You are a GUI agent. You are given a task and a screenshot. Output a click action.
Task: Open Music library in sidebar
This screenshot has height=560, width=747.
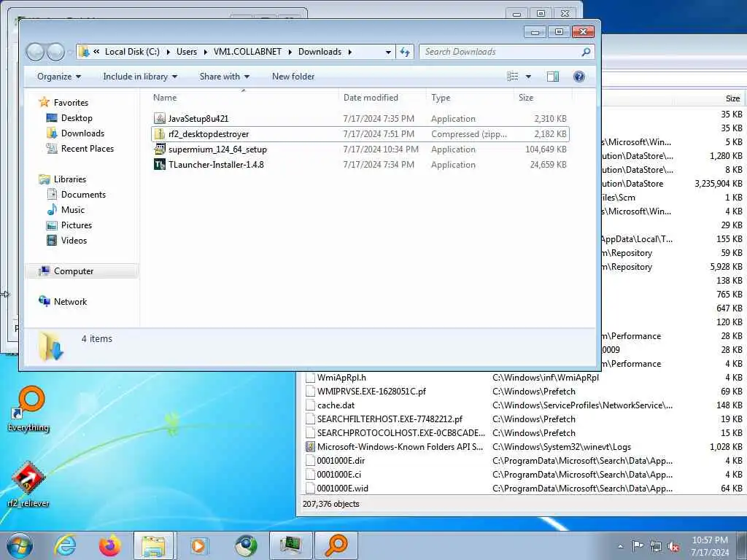click(72, 209)
